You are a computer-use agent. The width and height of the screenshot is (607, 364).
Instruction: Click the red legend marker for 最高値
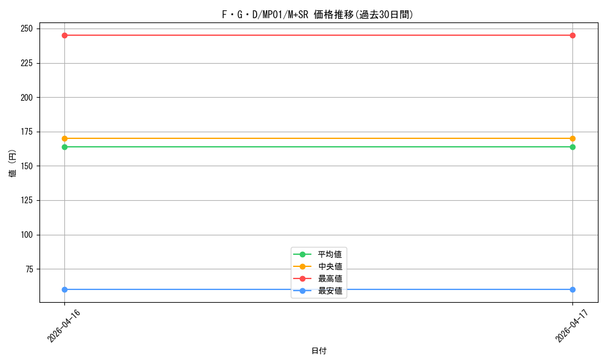click(303, 279)
